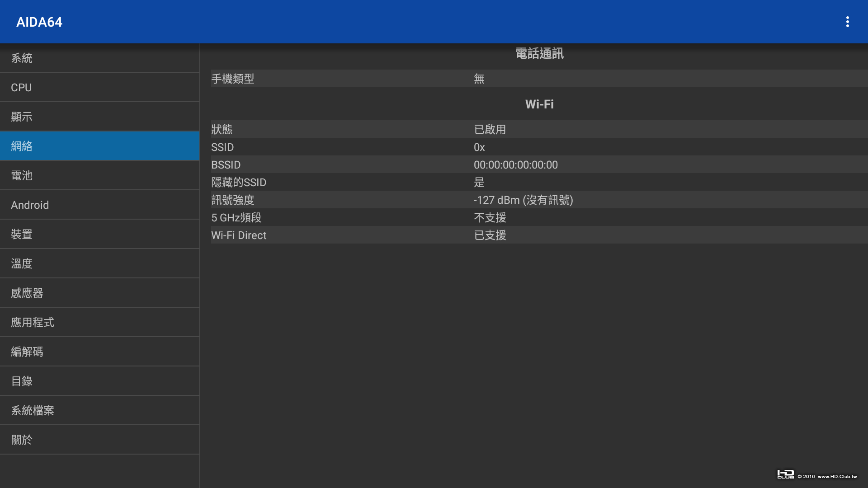Screen dimensions: 868x488
Task: Open the 系統檔案 category
Action: click(99, 410)
